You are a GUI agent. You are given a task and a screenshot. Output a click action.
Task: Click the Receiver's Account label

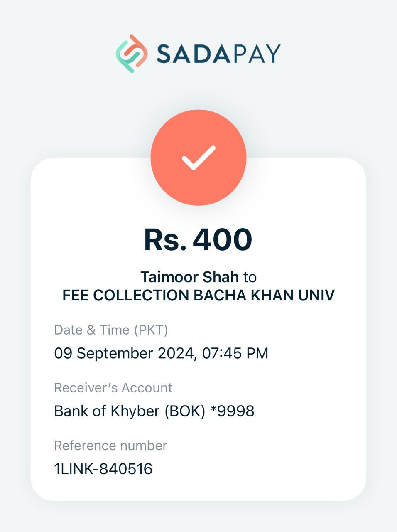(x=113, y=388)
